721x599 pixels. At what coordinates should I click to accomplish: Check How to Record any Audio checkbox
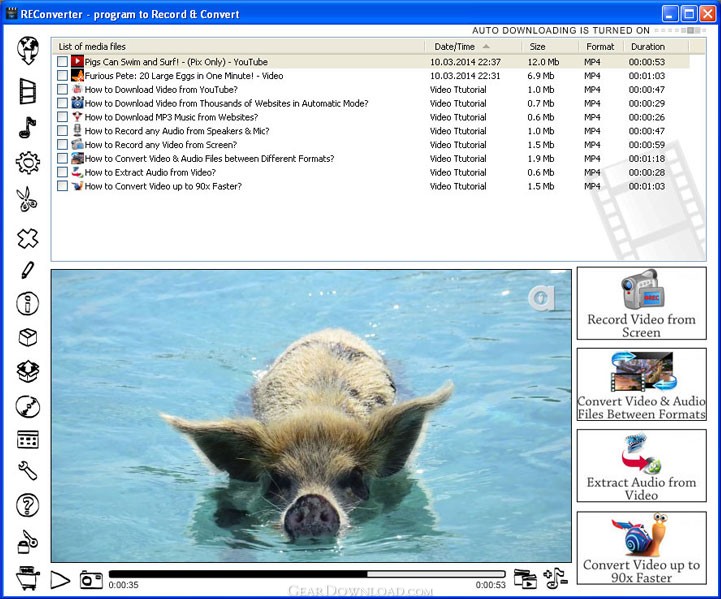(63, 131)
